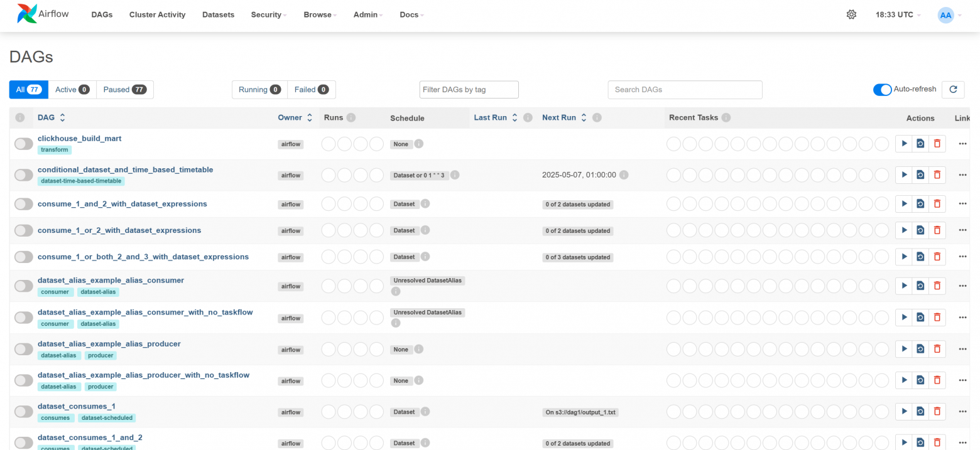Image resolution: width=980 pixels, height=450 pixels.
Task: Open the Browse dropdown menu
Action: (x=320, y=14)
